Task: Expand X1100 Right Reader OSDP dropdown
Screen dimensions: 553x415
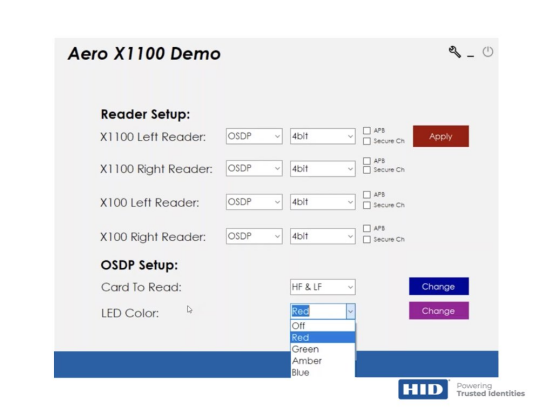Action: [x=254, y=169]
